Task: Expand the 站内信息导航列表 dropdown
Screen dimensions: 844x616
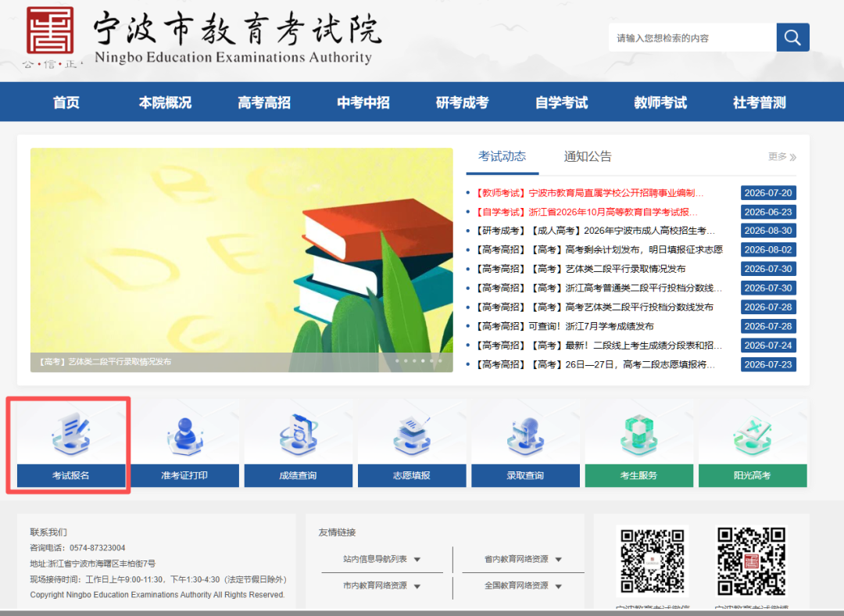Action: click(x=382, y=560)
